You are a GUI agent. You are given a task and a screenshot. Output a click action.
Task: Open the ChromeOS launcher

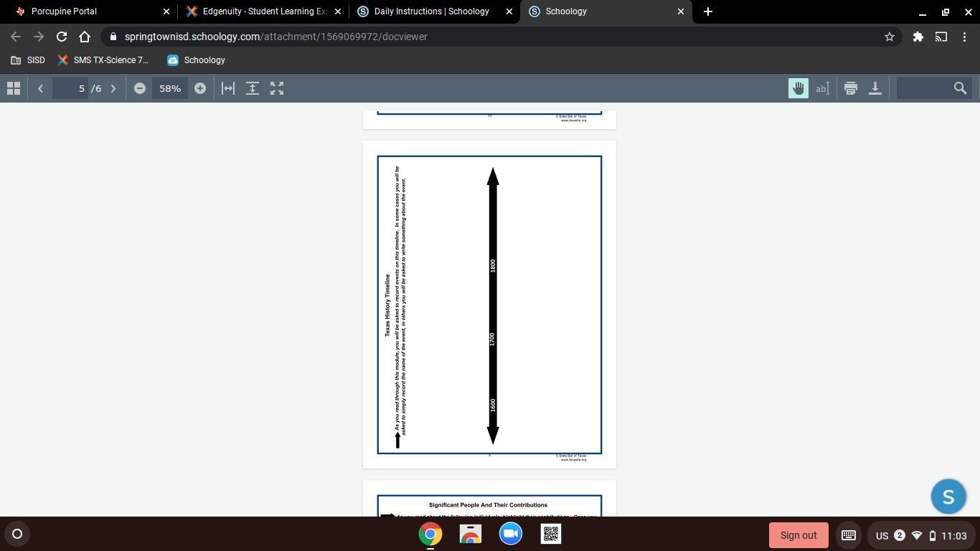click(17, 534)
